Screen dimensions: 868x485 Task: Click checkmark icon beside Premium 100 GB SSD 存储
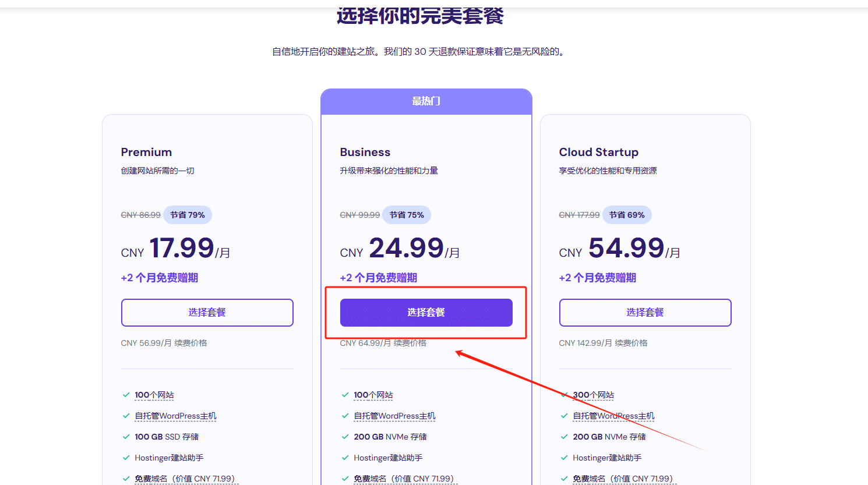click(126, 437)
